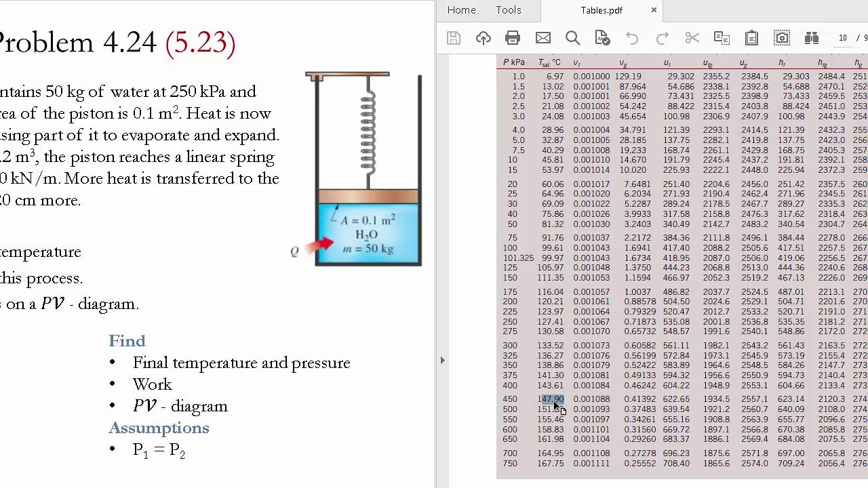Activate the snapshot camera tool
The image size is (868, 488).
[x=782, y=38]
